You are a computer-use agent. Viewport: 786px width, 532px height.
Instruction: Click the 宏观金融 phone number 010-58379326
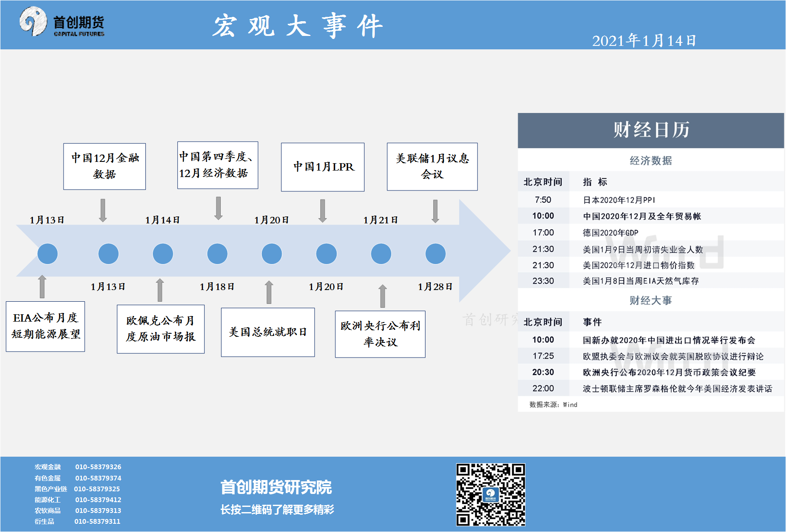tap(98, 467)
